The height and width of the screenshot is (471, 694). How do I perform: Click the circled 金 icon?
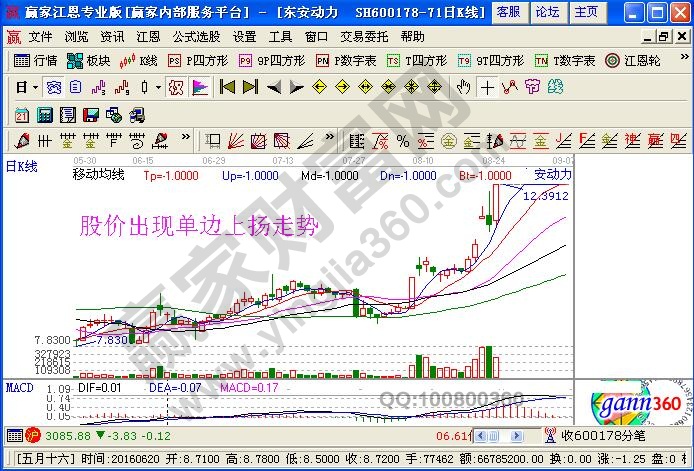click(x=448, y=142)
